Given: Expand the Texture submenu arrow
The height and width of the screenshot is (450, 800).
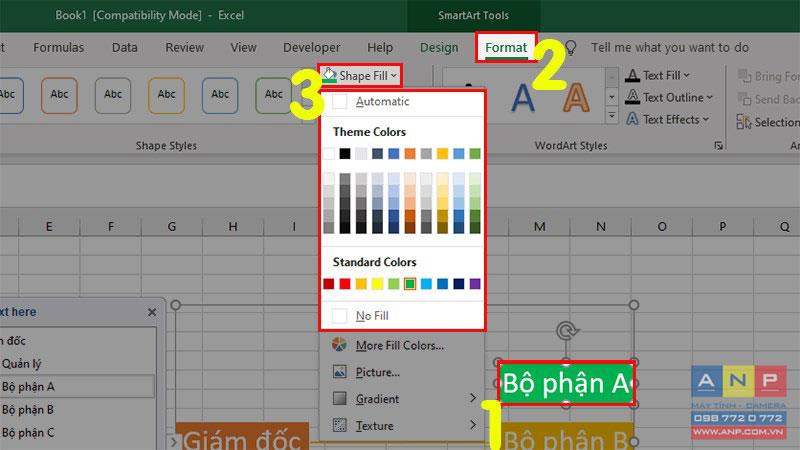Looking at the screenshot, I should coord(472,425).
